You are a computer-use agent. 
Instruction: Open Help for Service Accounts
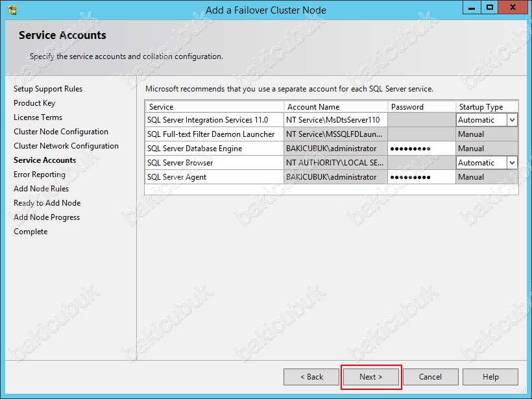(x=490, y=377)
